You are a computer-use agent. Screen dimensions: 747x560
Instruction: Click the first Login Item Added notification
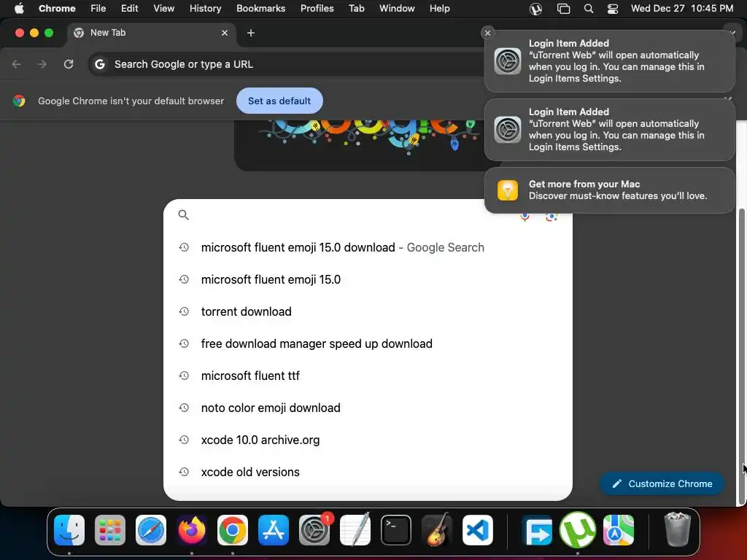(609, 61)
